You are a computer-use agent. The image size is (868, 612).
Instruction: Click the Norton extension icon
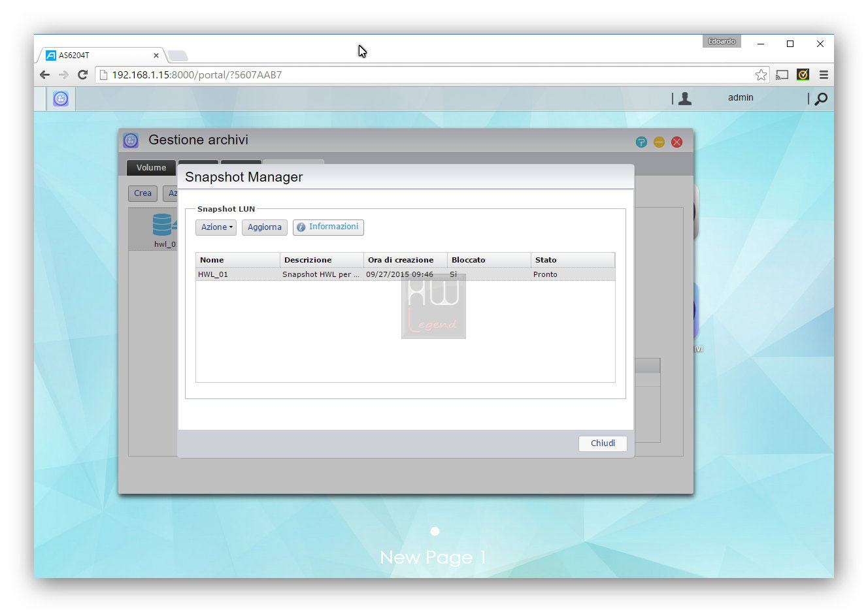803,74
